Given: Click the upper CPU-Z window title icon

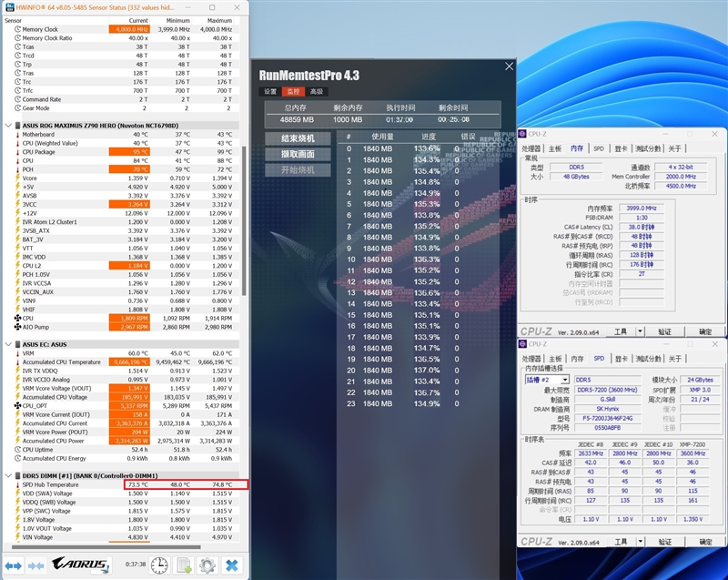Looking at the screenshot, I should [x=522, y=134].
